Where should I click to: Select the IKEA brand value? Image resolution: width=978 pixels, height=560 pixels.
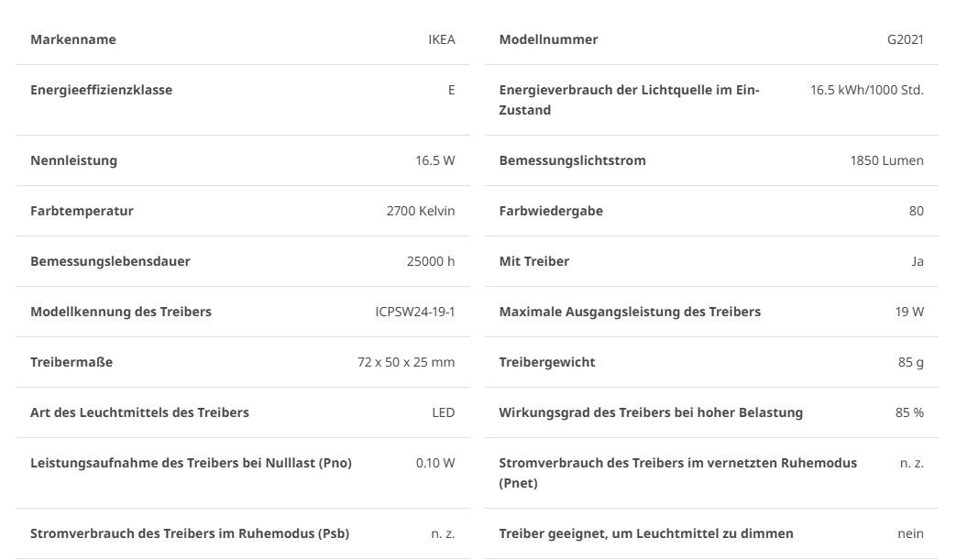click(442, 39)
